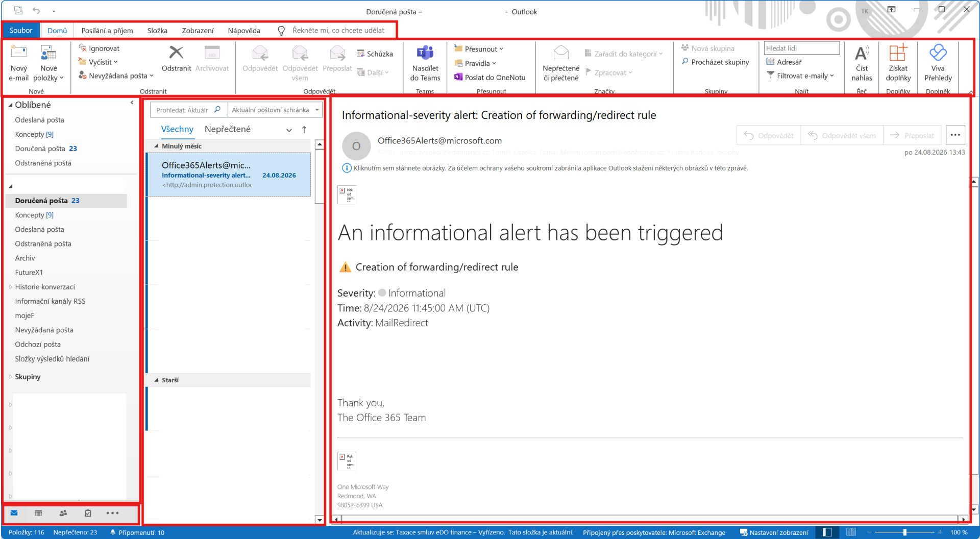Switch to normal view layout in status bar
The image size is (980, 539).
[x=827, y=532]
